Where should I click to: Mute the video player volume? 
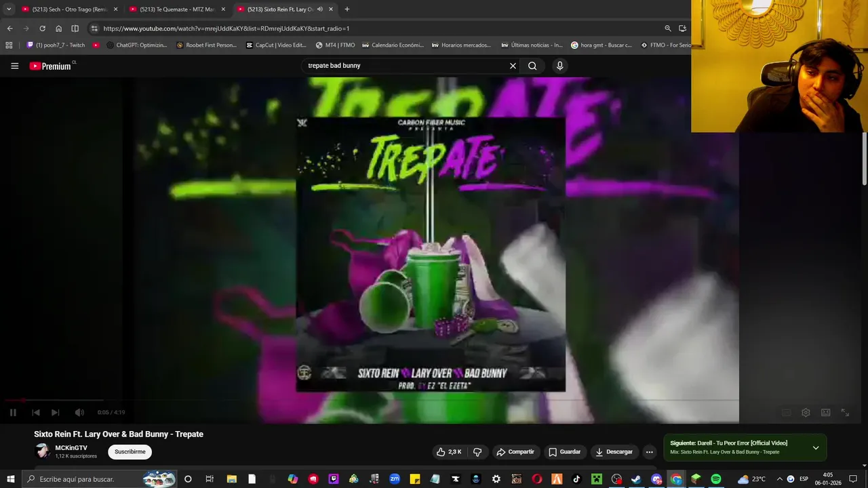(x=79, y=412)
